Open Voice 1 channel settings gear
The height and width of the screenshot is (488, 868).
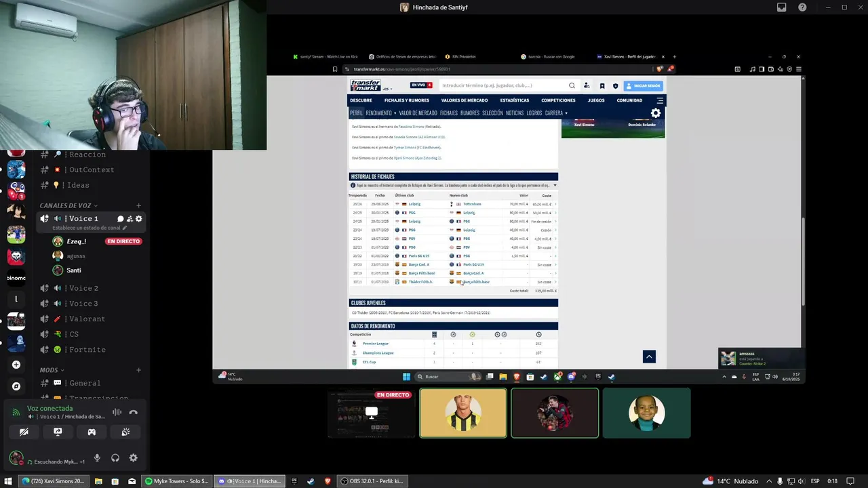(x=139, y=219)
